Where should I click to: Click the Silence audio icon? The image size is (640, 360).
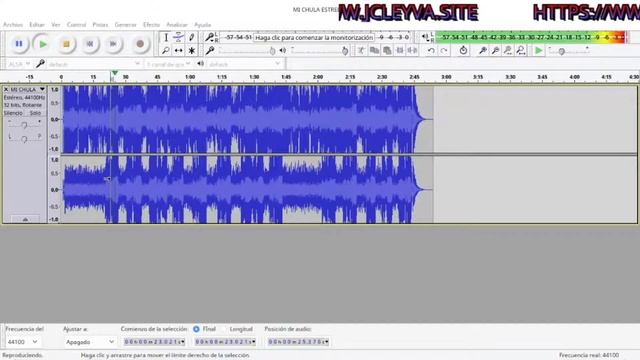413,51
